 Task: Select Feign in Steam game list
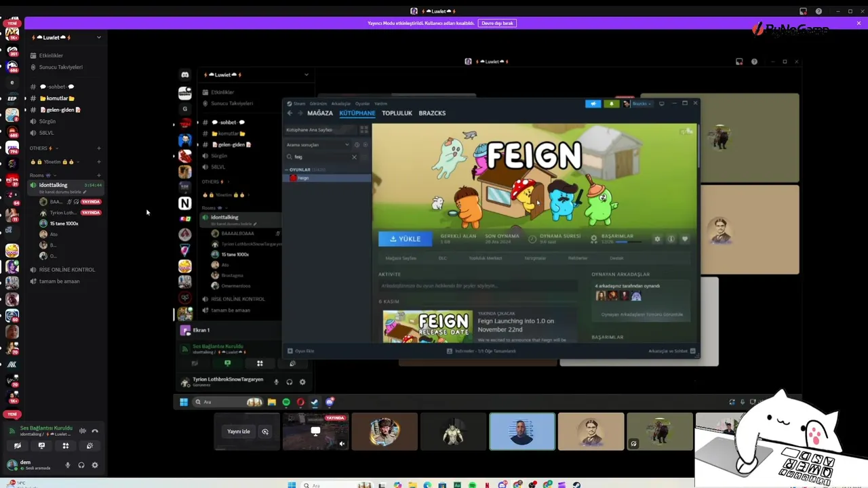click(x=328, y=178)
